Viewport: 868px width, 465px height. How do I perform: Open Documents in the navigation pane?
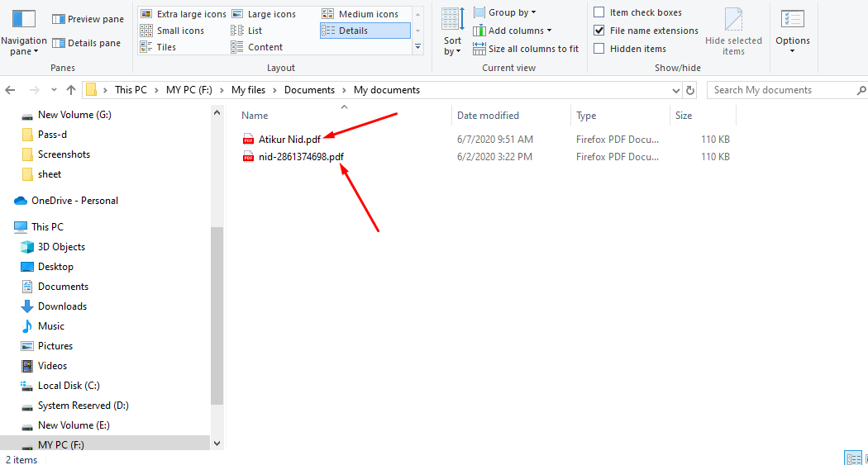click(63, 287)
